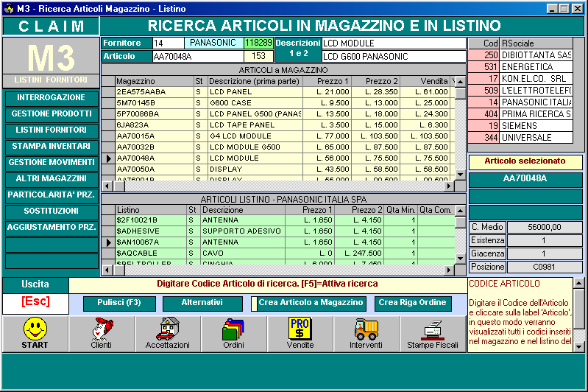Click the Vendita column header
The height and width of the screenshot is (392, 588).
coord(425,81)
